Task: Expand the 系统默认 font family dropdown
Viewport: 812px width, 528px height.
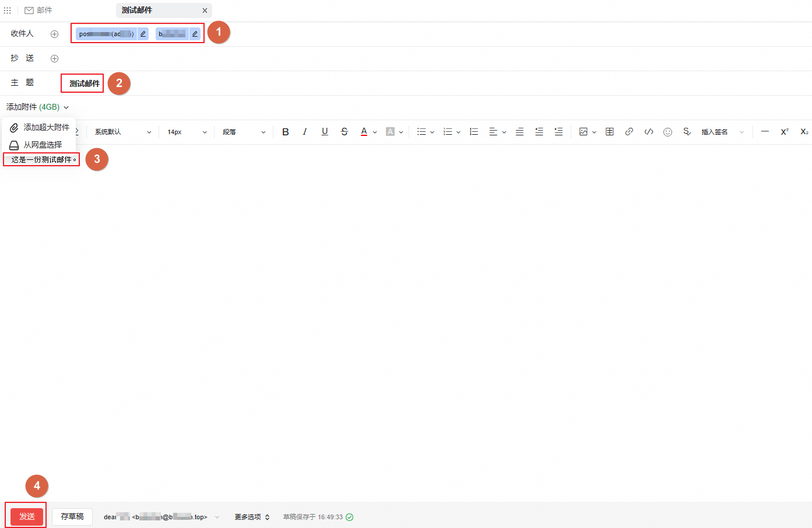Action: [123, 132]
